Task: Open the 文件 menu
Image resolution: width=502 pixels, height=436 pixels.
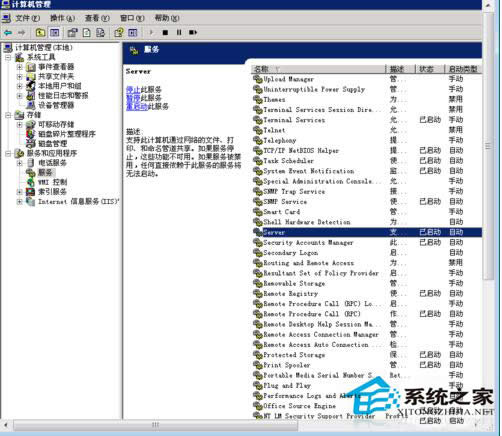Action: (x=27, y=18)
